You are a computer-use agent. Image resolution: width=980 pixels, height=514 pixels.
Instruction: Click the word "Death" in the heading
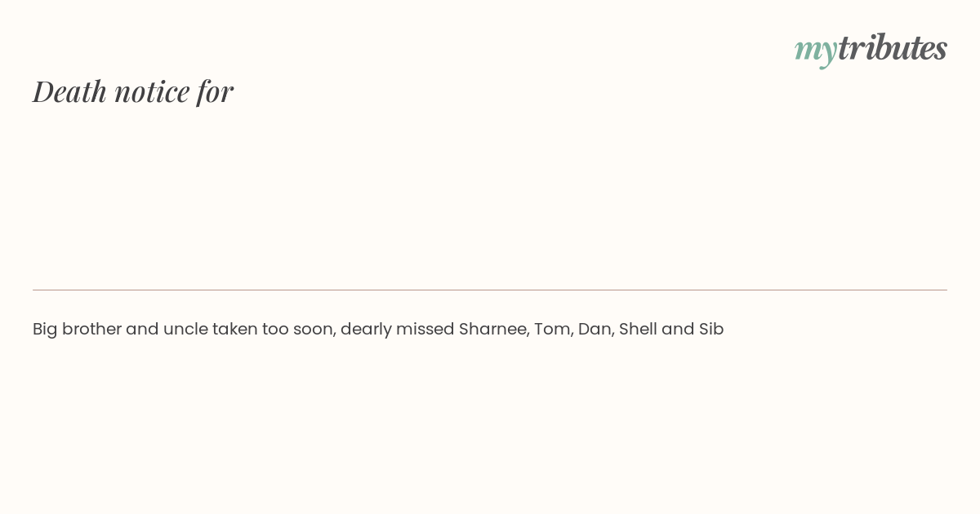click(x=69, y=91)
